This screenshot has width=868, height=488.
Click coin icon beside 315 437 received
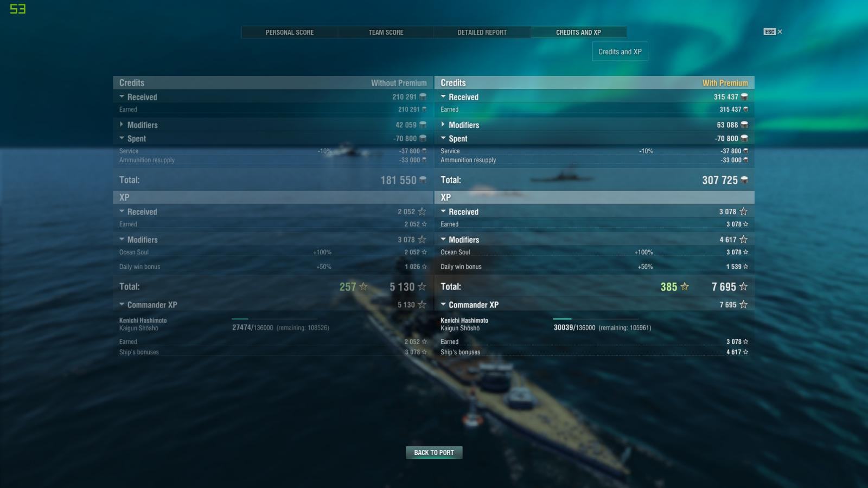pyautogui.click(x=744, y=97)
